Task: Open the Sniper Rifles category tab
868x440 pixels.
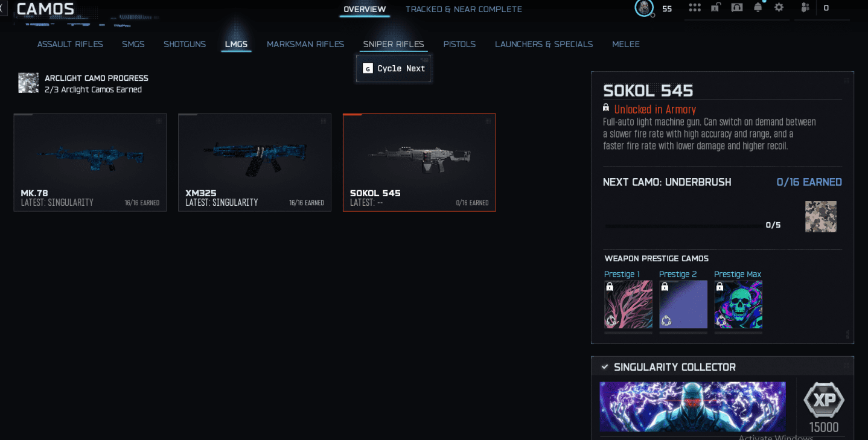Action: 394,44
